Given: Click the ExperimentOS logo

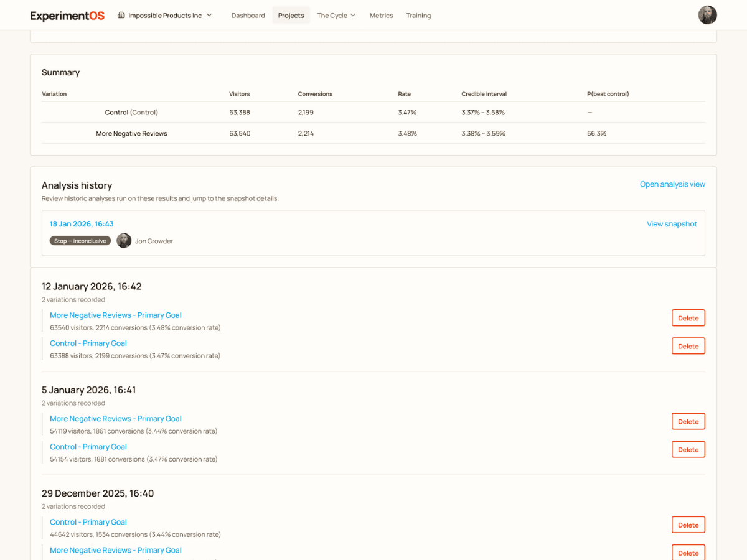Looking at the screenshot, I should pos(67,15).
